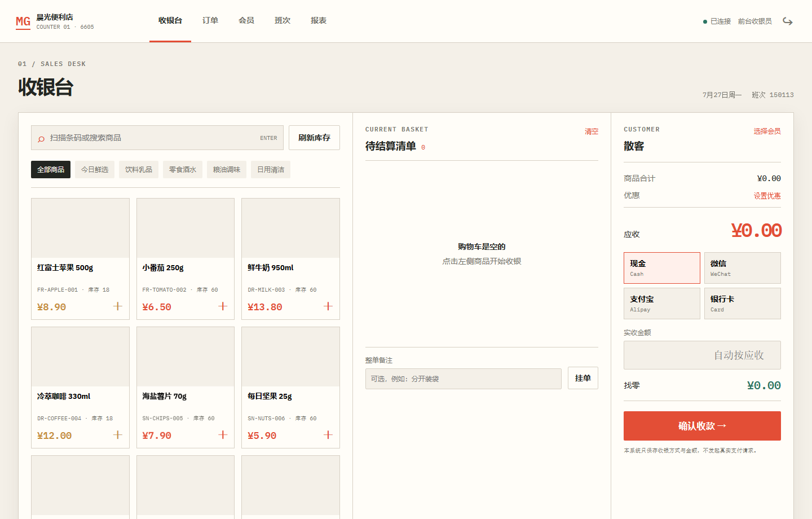Add 红富士苹果 500g with plus icon

117,306
